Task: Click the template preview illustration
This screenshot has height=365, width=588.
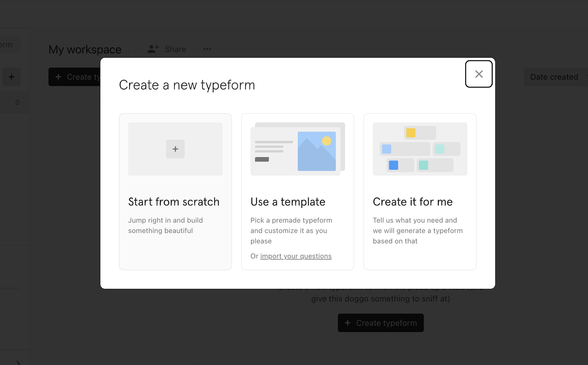Action: 298,149
